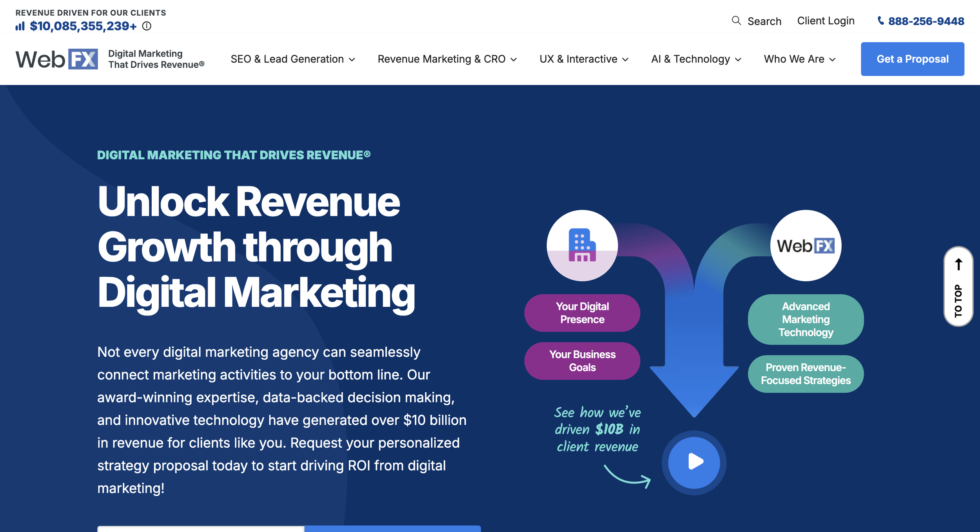Click the Your Digital Presence pill
This screenshot has height=532, width=980.
pyautogui.click(x=582, y=313)
